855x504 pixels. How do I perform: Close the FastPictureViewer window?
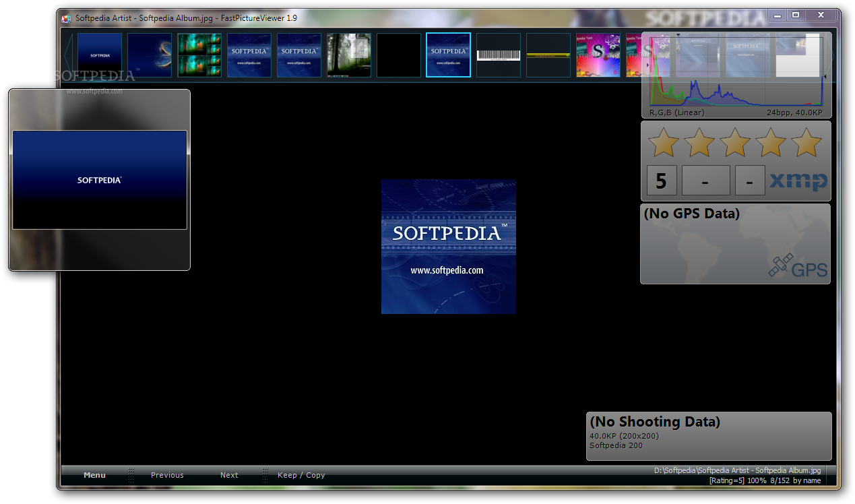821,15
